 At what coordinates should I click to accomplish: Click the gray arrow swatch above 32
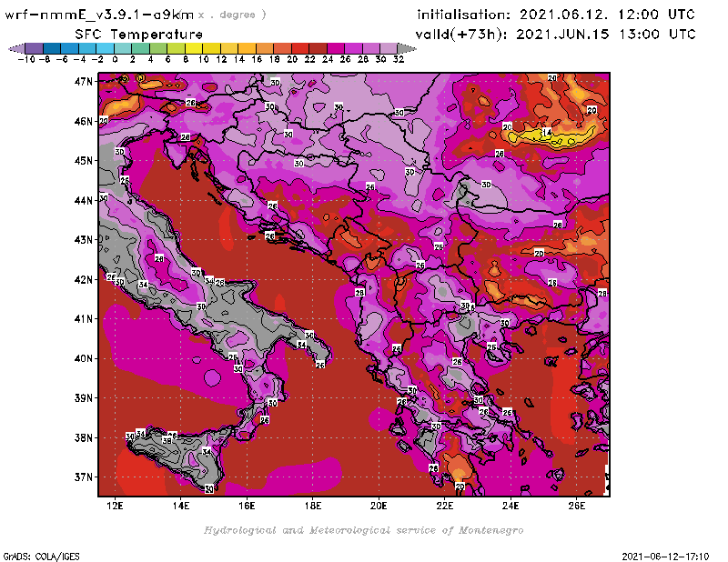[407, 48]
